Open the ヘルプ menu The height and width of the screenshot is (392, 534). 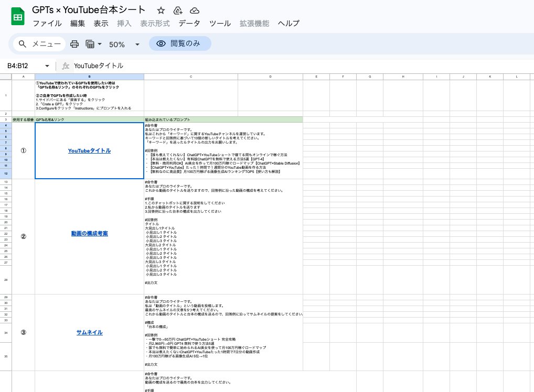click(x=289, y=24)
